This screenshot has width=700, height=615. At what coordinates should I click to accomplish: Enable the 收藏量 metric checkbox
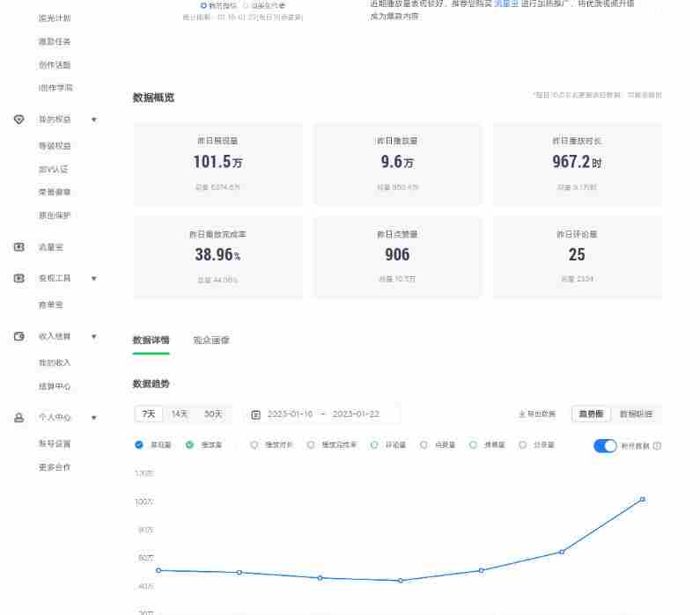pos(473,444)
